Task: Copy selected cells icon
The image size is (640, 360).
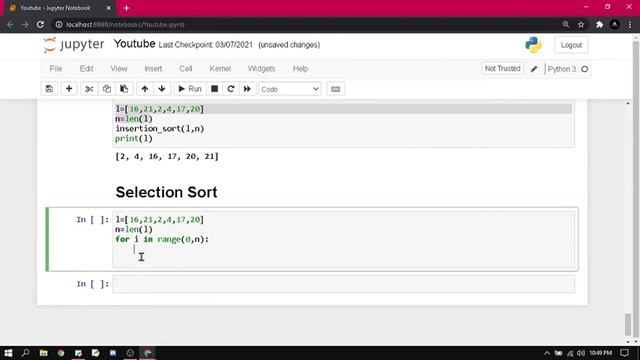Action: pyautogui.click(x=107, y=89)
